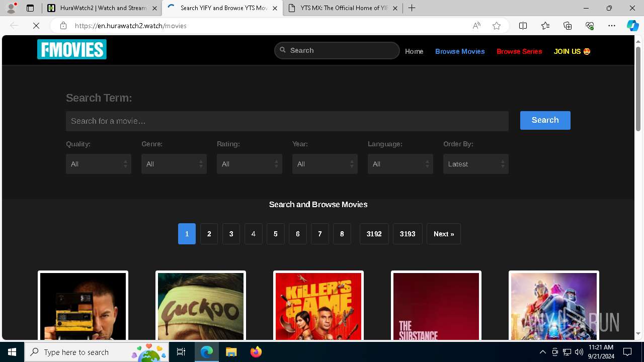Screen dimensions: 644x362
Task: Click the header Search box
Action: (337, 50)
